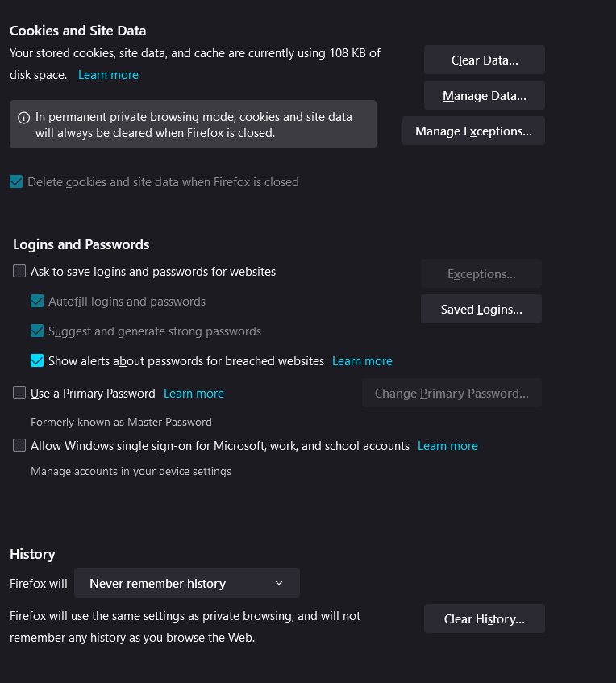Open 'Learn more' link for breached websites
The width and height of the screenshot is (616, 683).
[362, 361]
